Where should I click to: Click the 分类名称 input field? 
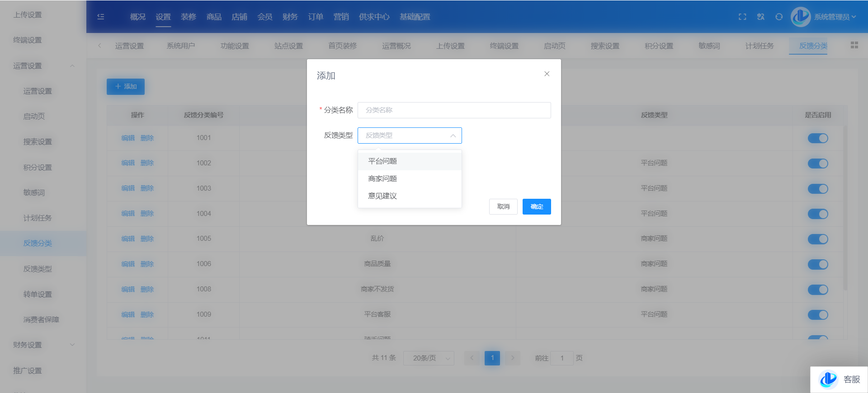pos(454,110)
